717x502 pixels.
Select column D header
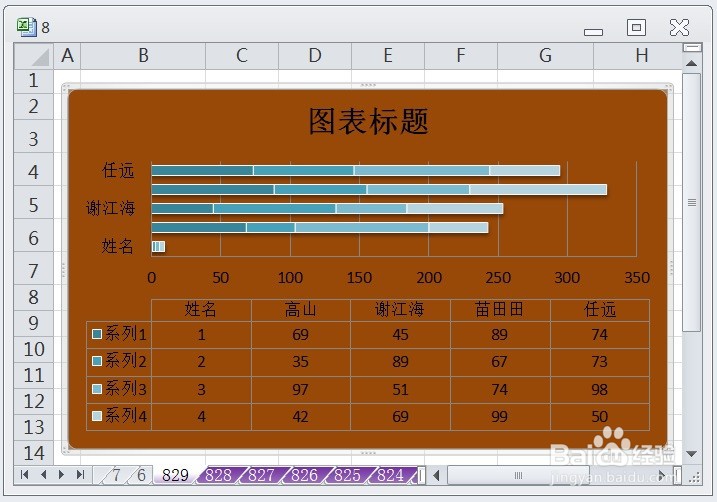tap(315, 56)
